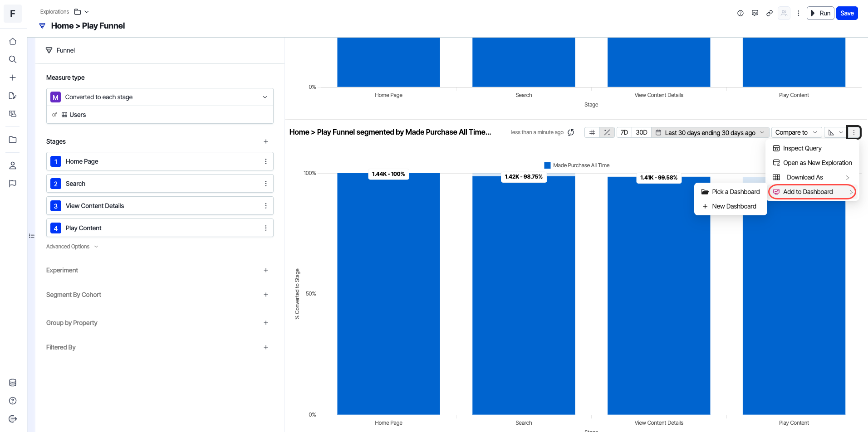Click the 1.41K - 99.58% bar label
Screen dimensions: 868x432
(659, 178)
